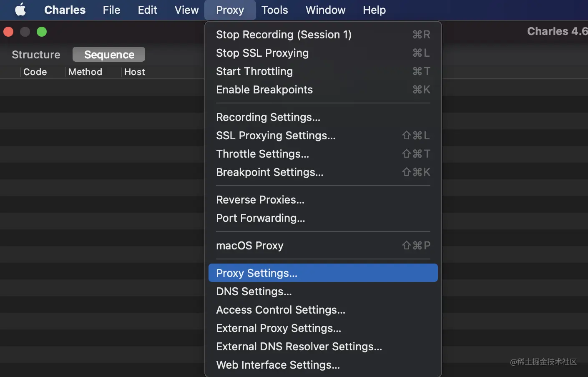
Task: Click Stop Recording (Session 1)
Action: pyautogui.click(x=284, y=35)
